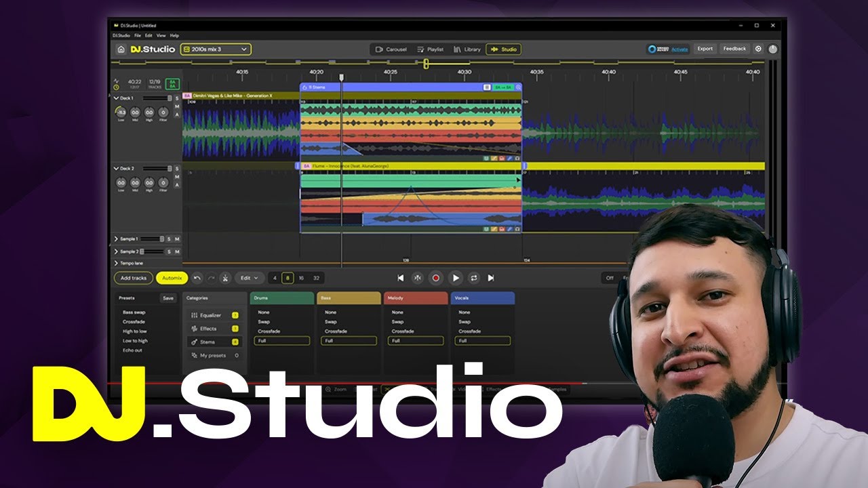868x488 pixels.
Task: Set transition length to 16 bars
Action: click(301, 278)
